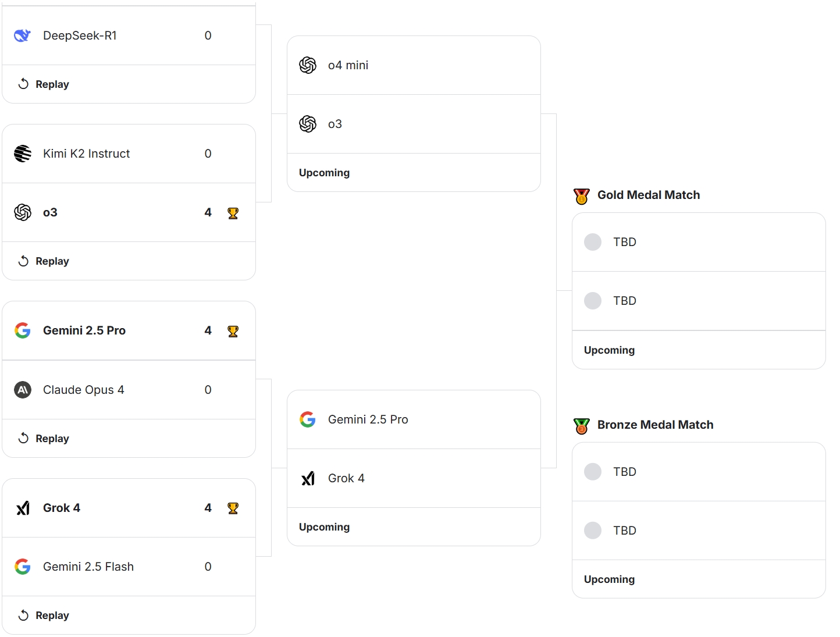The width and height of the screenshot is (840, 637).
Task: Click the Grok 4 logo in semifinal card
Action: [308, 478]
